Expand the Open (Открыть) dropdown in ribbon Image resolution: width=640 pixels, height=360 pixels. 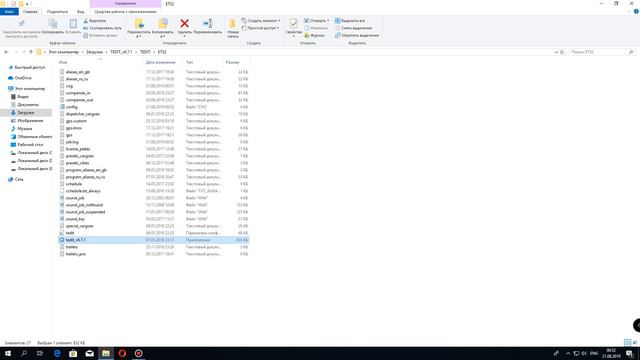[x=317, y=20]
